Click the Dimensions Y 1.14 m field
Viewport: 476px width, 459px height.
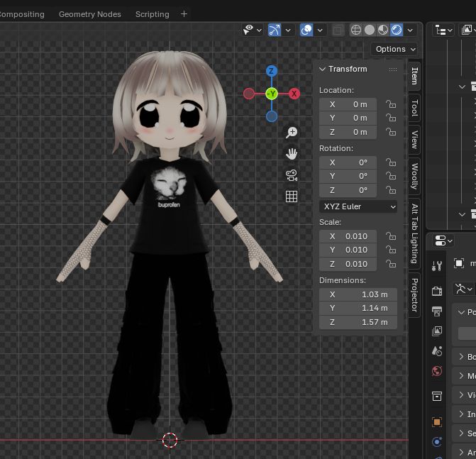click(358, 308)
